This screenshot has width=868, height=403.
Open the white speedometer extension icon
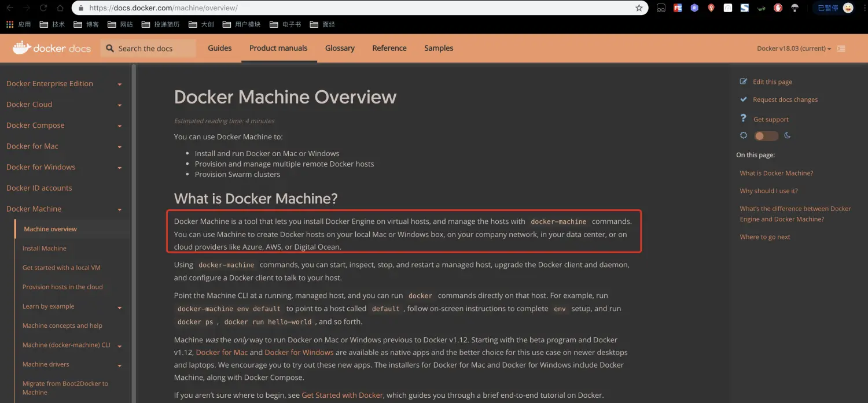pos(728,8)
